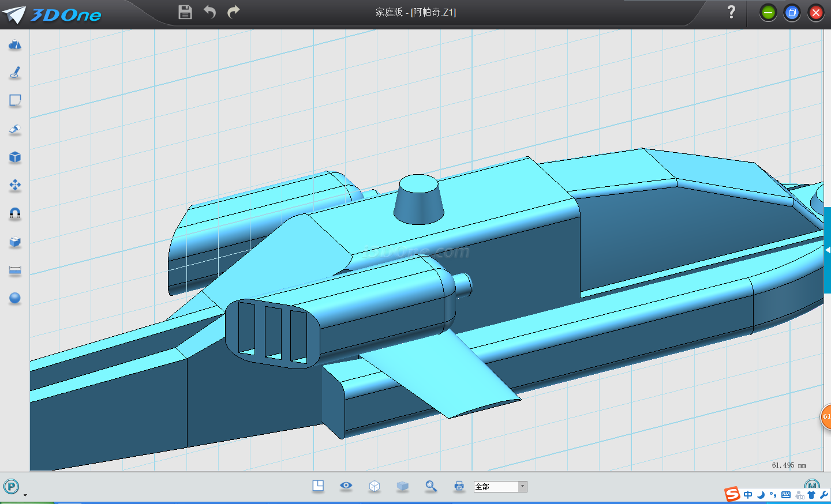Screen dimensions: 831x504
Task: Open the sketch edit square tool
Action: (15, 101)
